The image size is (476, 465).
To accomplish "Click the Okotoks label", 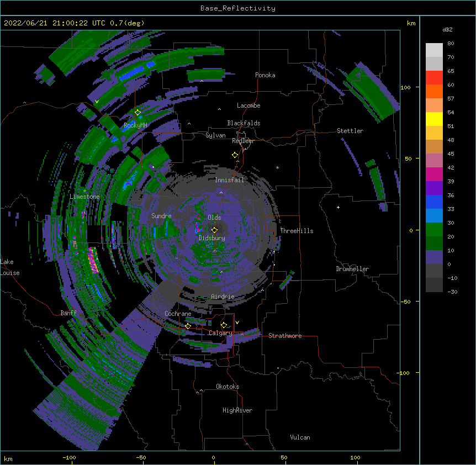I will pos(228,387).
